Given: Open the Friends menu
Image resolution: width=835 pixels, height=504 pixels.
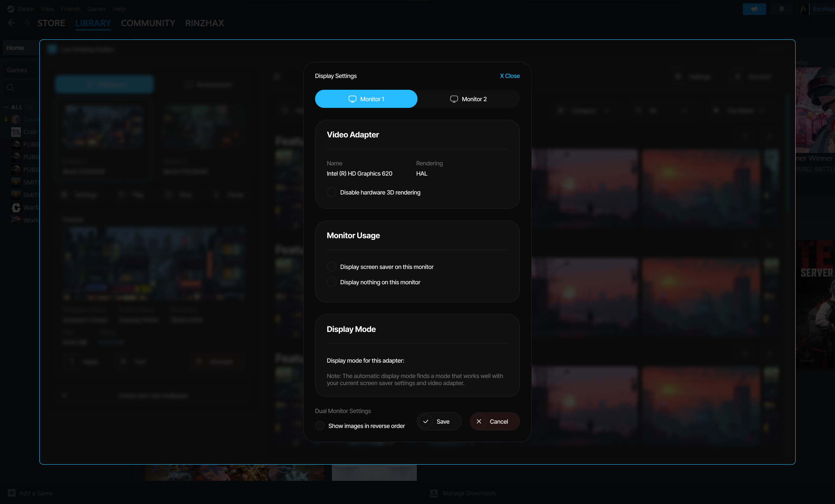Looking at the screenshot, I should tap(71, 9).
